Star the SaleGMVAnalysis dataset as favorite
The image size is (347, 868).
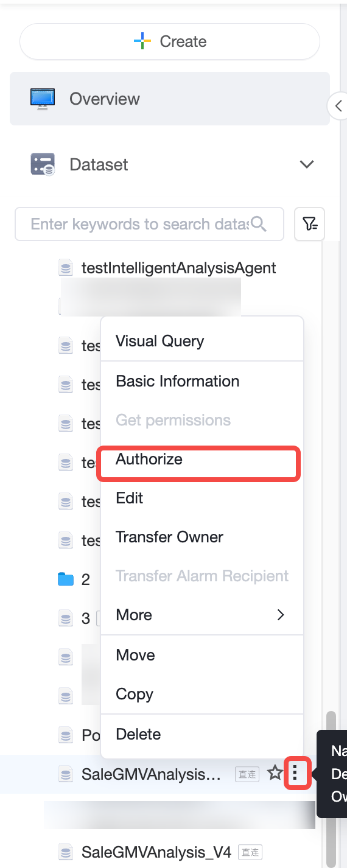(275, 774)
